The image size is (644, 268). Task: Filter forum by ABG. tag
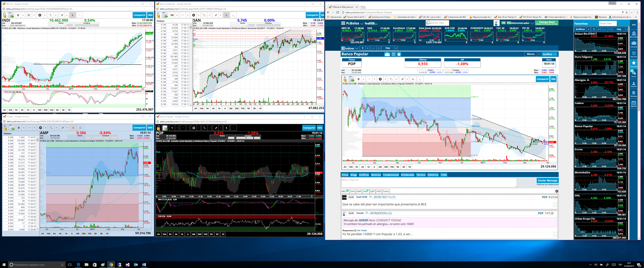345,191
